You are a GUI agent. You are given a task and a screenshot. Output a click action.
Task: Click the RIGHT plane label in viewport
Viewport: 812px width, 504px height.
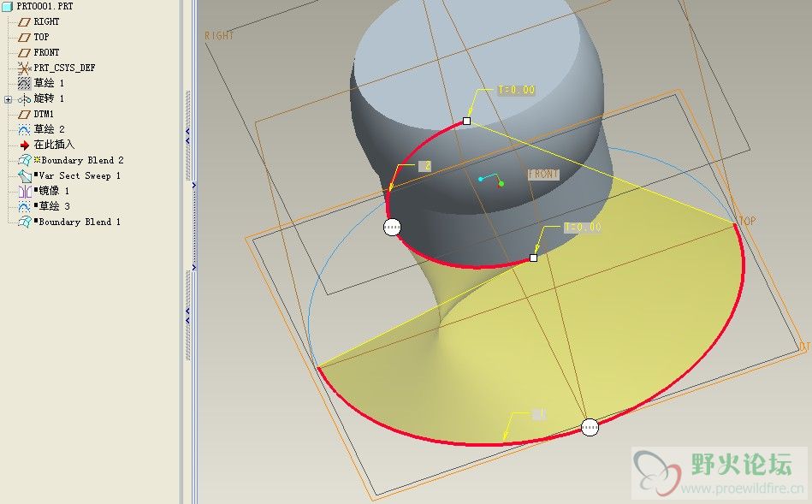click(219, 36)
